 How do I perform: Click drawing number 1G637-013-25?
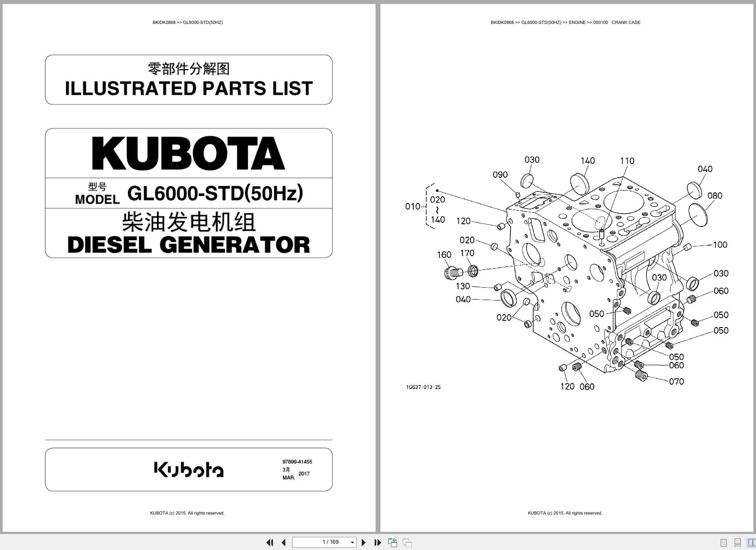tap(423, 387)
